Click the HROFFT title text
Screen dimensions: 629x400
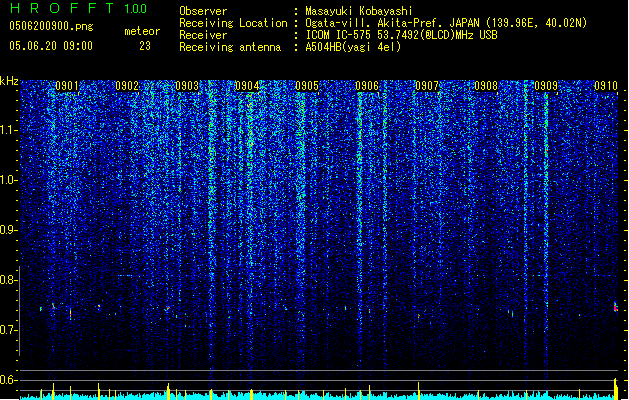pos(62,8)
